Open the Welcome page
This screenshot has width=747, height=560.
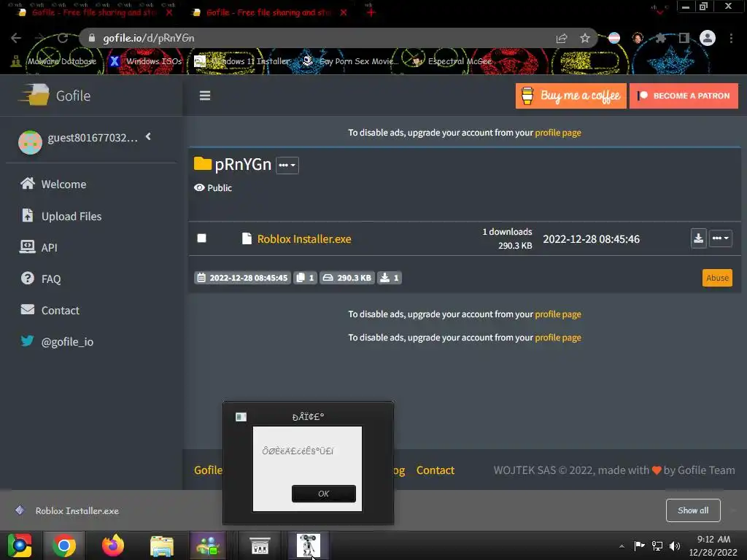tap(53, 184)
